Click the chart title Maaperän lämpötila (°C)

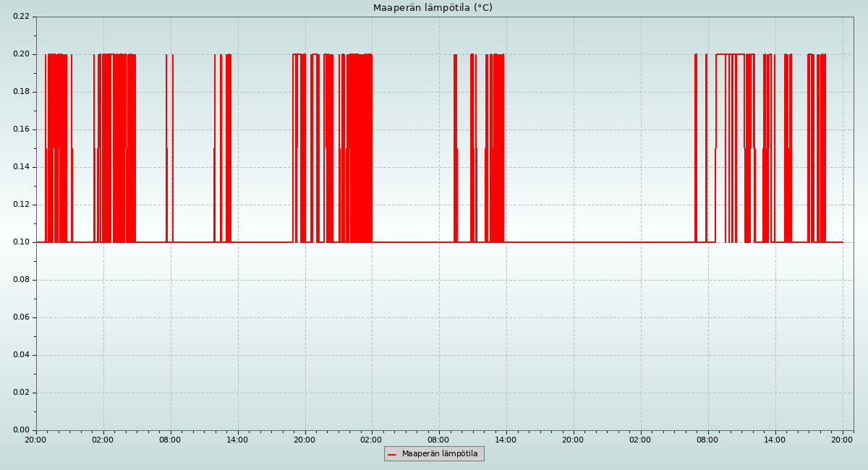[x=433, y=8]
